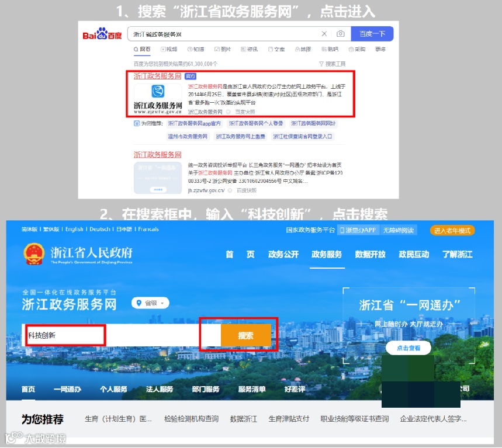Image resolution: width=502 pixels, height=448 pixels.
Task: Open recommended 生育津贴支付 link
Action: tap(289, 419)
